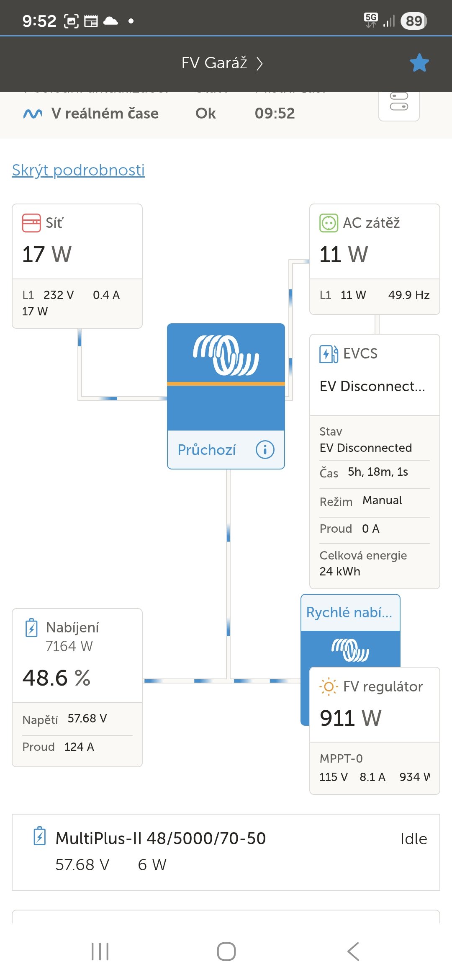Tap the AC zátěž socket icon

(329, 223)
